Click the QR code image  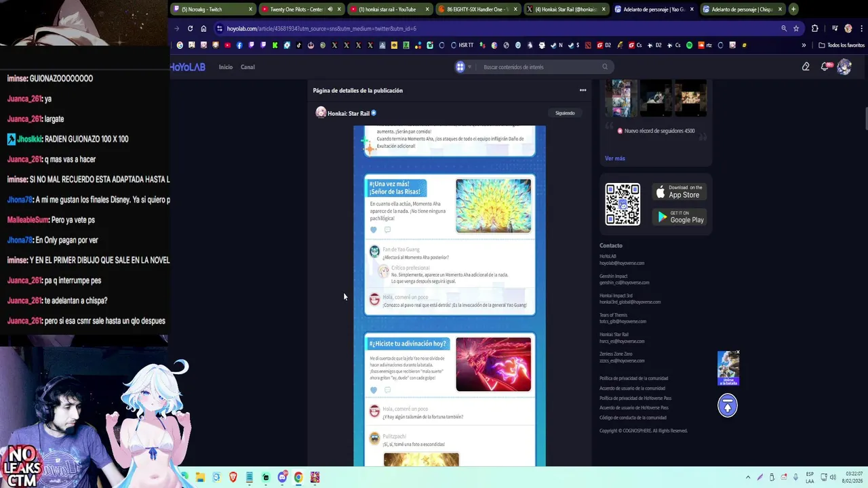[x=623, y=204]
